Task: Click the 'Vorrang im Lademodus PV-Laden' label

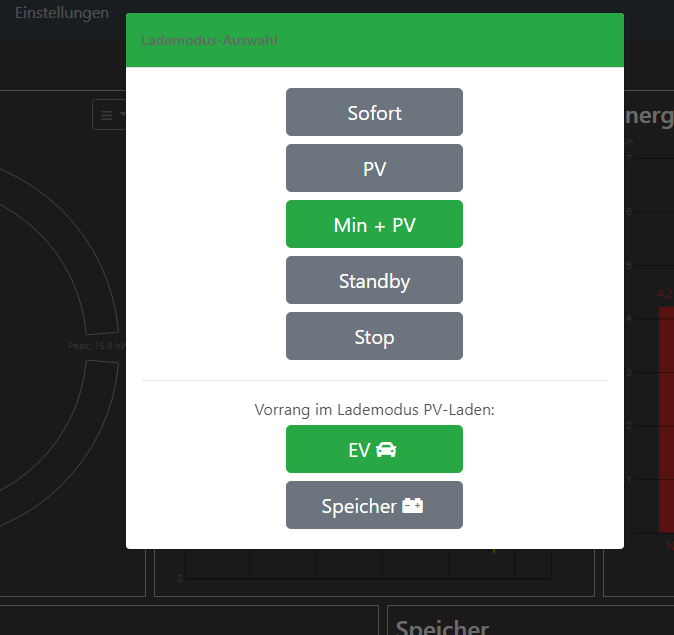Action: tap(374, 409)
